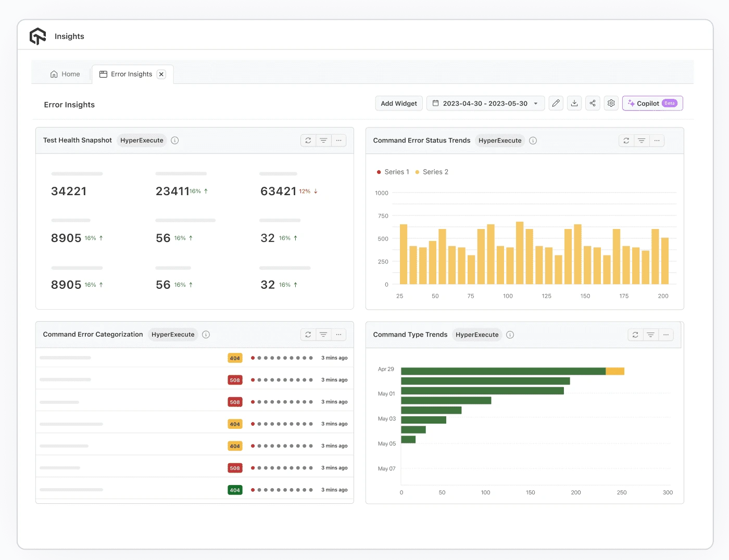Open filter for Command Error Status Trends
729x560 pixels.
tap(642, 141)
